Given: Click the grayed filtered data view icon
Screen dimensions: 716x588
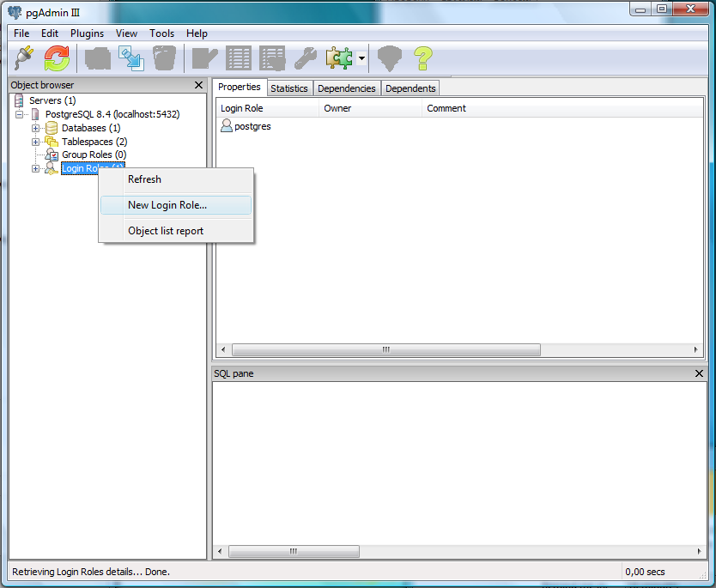Looking at the screenshot, I should 272,58.
